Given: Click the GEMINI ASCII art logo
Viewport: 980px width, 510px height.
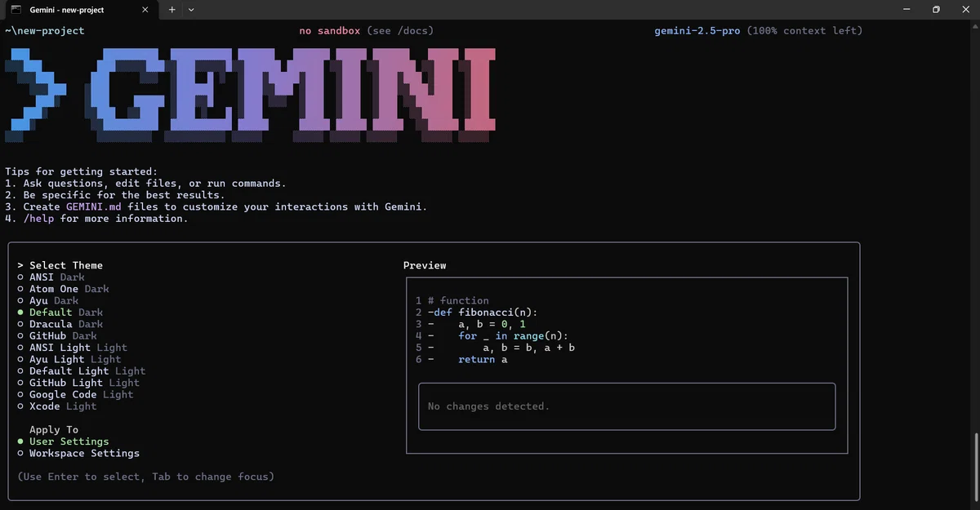Looking at the screenshot, I should (x=251, y=94).
